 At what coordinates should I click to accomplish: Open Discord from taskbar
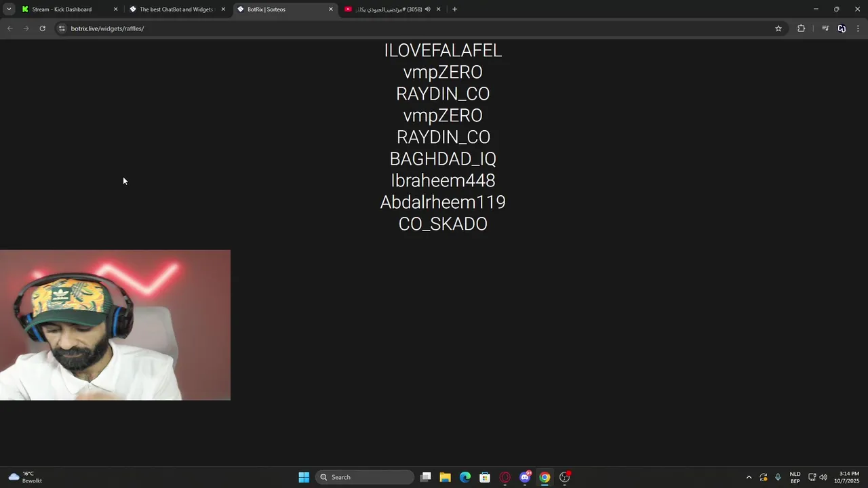(525, 477)
